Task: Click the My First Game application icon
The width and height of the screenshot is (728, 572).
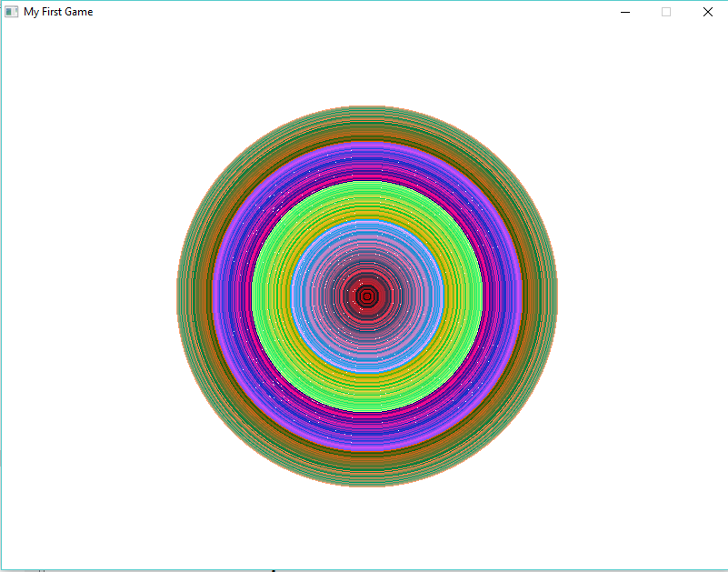Action: tap(13, 12)
